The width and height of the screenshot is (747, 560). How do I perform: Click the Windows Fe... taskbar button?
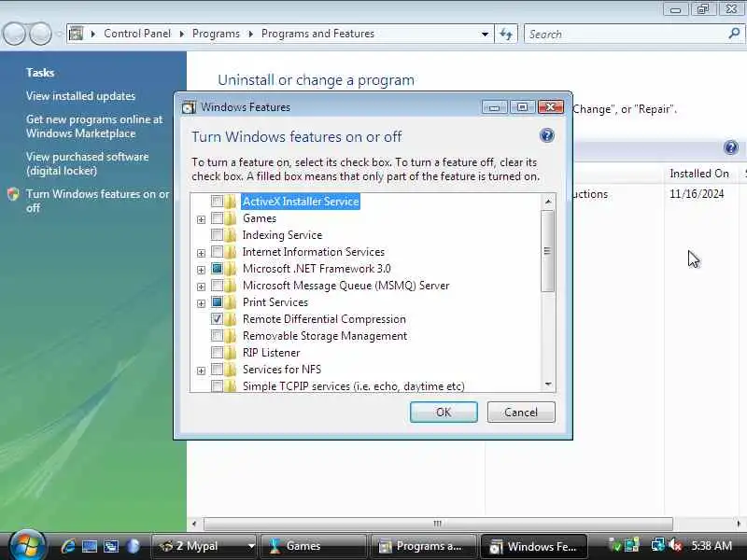point(534,546)
